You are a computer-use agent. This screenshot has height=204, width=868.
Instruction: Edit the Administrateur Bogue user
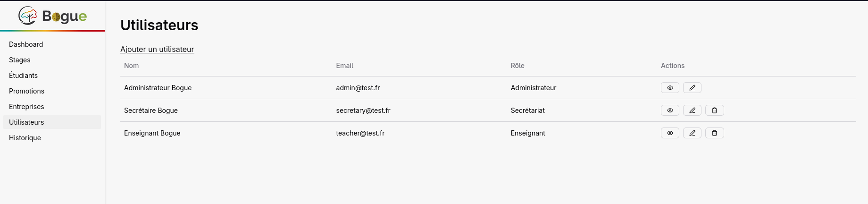692,88
